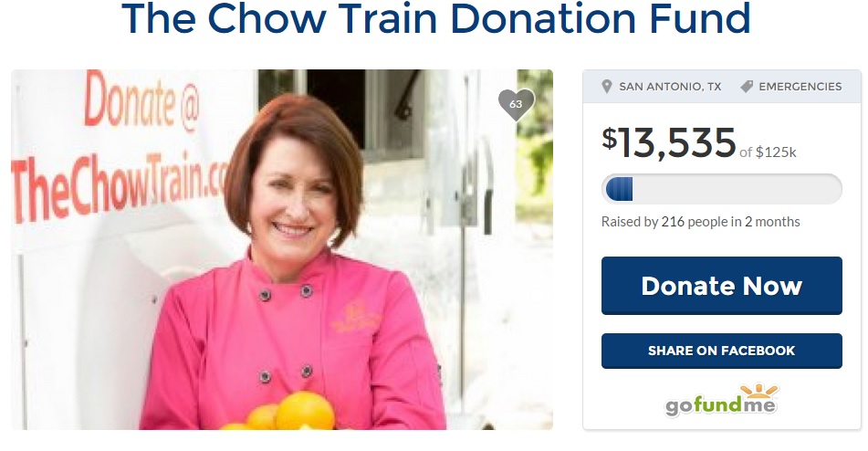The image size is (868, 451).
Task: Click the $13,535 raised amount
Action: point(669,142)
